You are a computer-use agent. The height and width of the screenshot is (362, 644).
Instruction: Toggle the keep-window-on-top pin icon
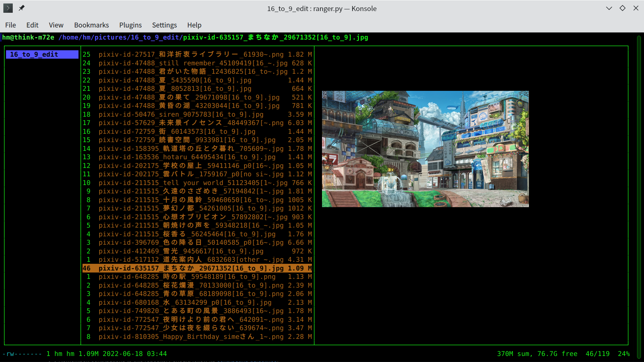pyautogui.click(x=21, y=8)
